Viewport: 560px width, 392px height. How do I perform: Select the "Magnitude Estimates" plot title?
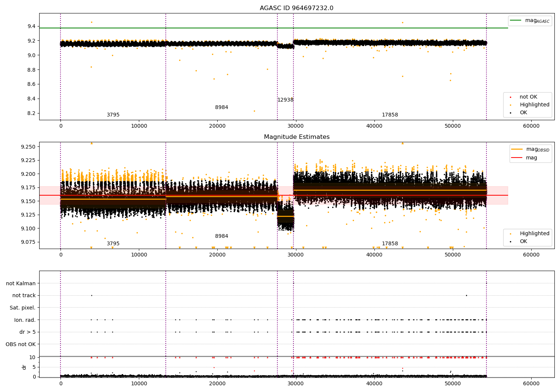pyautogui.click(x=297, y=137)
